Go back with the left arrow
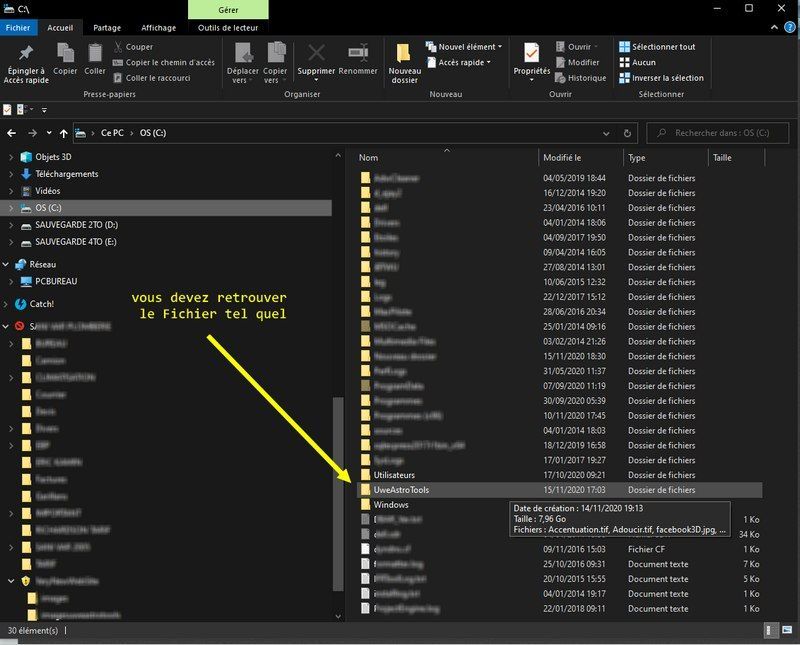Viewport: 800px width, 645px height. click(x=12, y=133)
